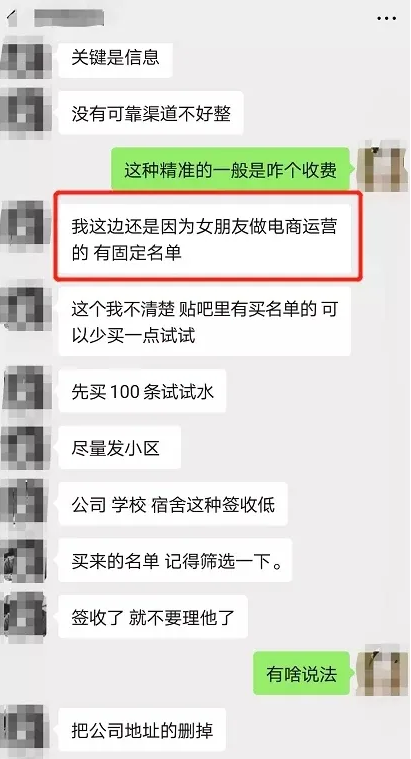Tap own avatar beside '有啥说法' bubble
The width and height of the screenshot is (411, 759).
point(382,669)
